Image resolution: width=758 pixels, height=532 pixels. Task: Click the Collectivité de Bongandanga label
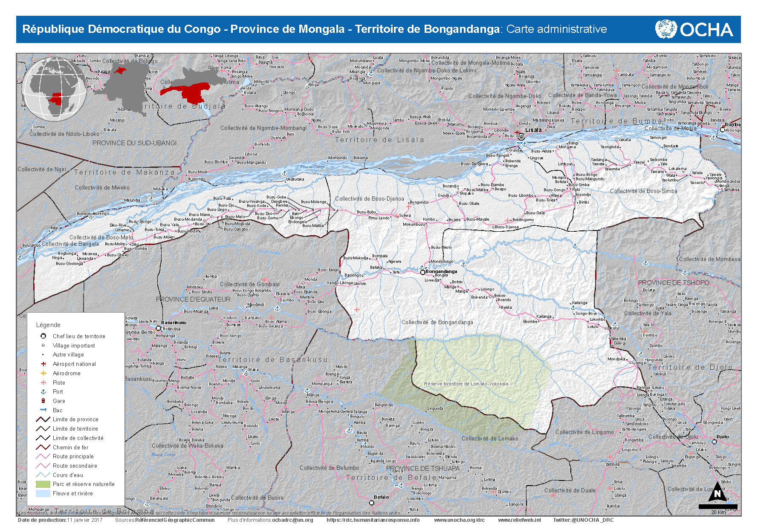click(437, 322)
